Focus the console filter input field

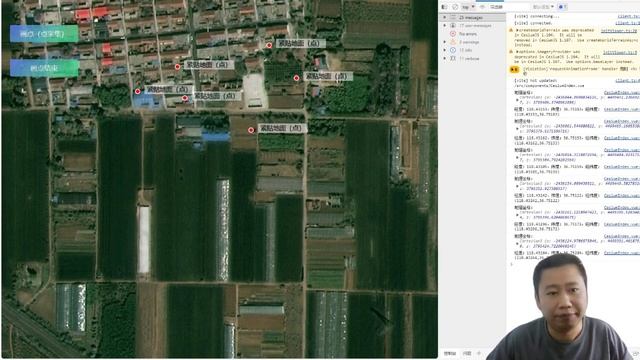click(x=508, y=7)
